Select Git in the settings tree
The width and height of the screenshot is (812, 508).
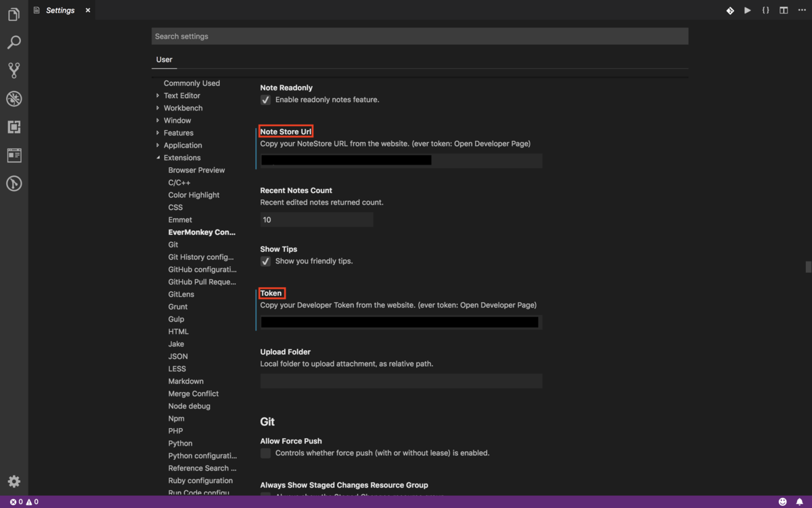coord(173,245)
